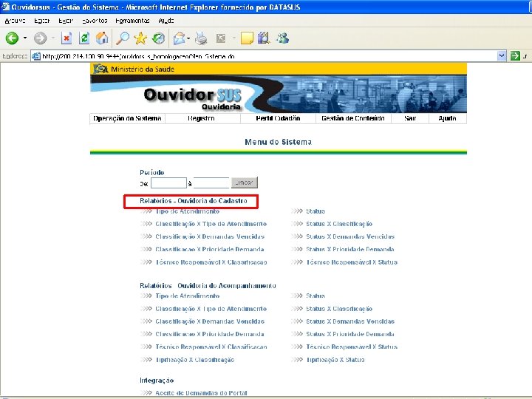Open Status X Prioridade Demanda under Acompanhamento
The image size is (532, 399).
coord(350,334)
